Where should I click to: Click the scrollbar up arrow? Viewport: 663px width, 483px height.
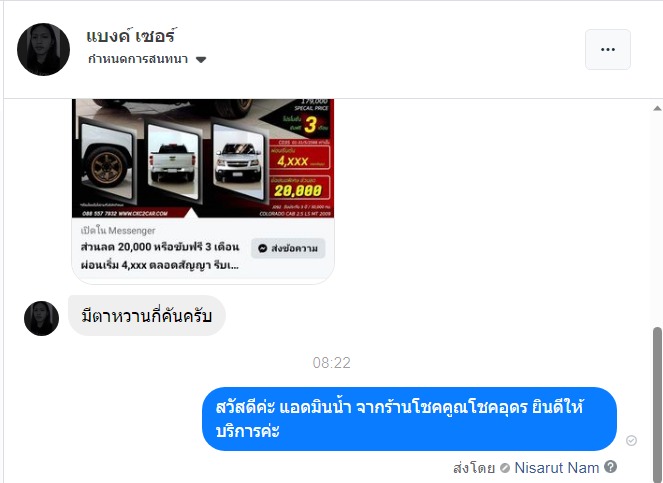pos(657,109)
